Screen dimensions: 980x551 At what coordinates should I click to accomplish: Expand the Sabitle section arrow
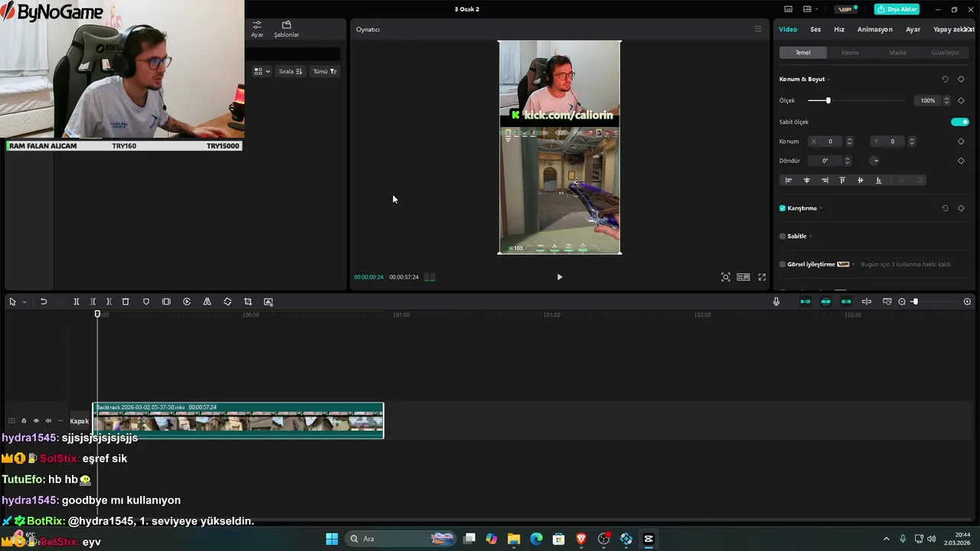811,236
